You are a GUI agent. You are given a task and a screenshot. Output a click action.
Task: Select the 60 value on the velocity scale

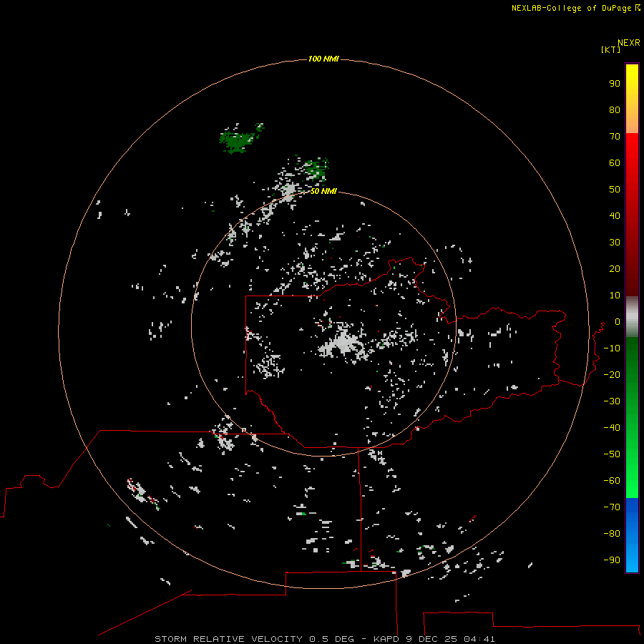[x=615, y=163]
